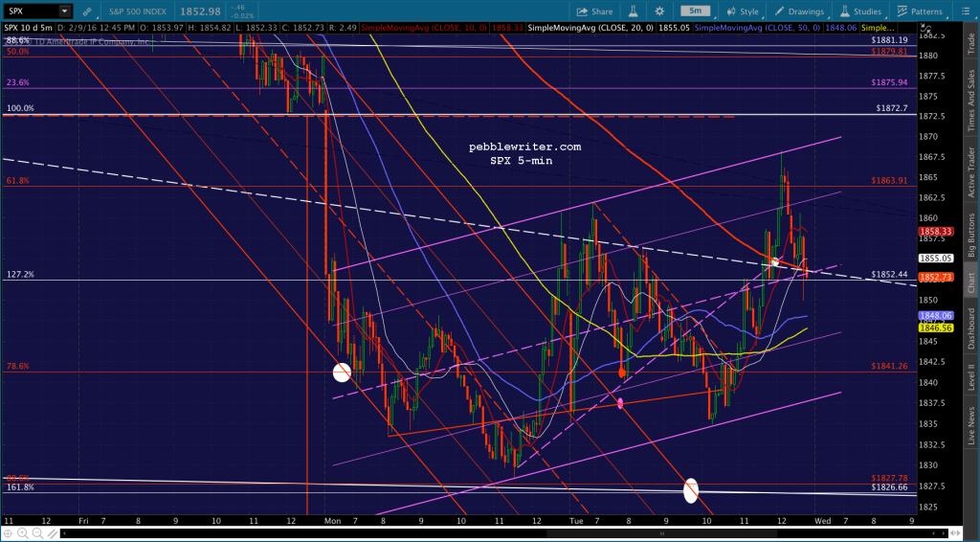
Task: Click the 100.0% Fibonacci label on left
Action: 21,108
